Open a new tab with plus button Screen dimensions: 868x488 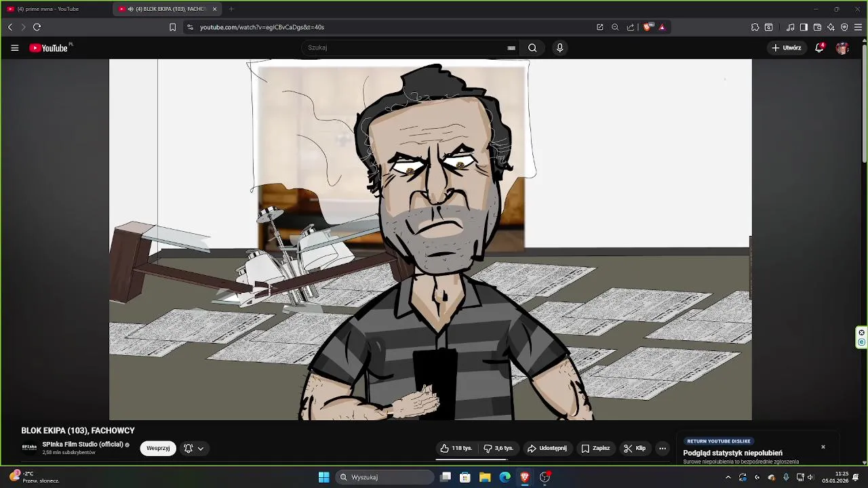coord(231,9)
